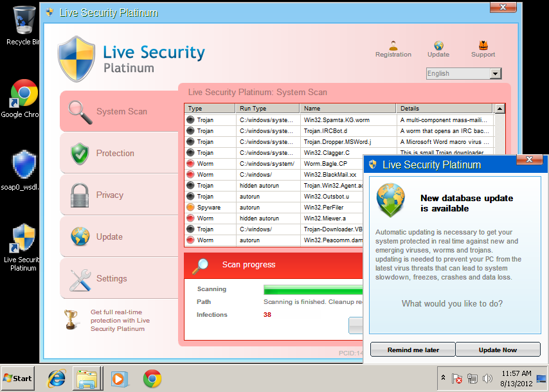Click globe download icon in update popup
549x392 pixels.
pyautogui.click(x=391, y=199)
